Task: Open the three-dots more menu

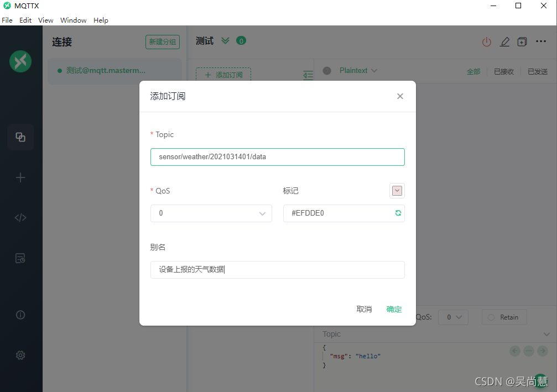Action: tap(541, 41)
